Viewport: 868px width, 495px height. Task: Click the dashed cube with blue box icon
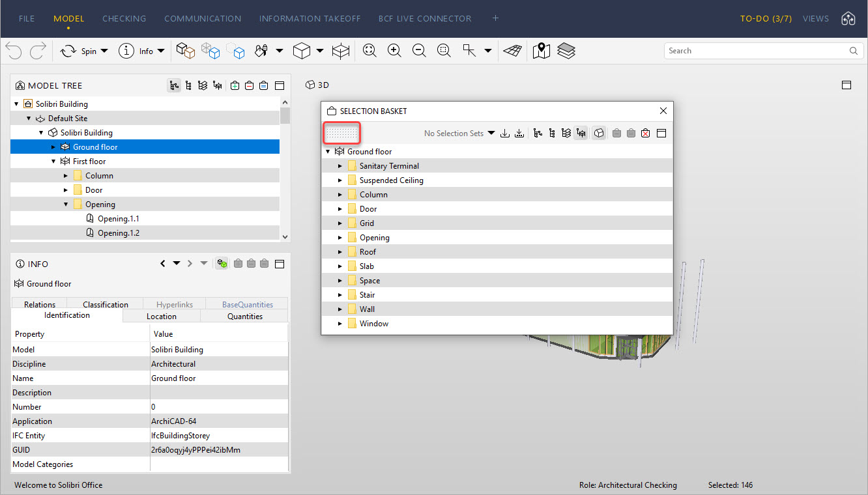pyautogui.click(x=235, y=51)
